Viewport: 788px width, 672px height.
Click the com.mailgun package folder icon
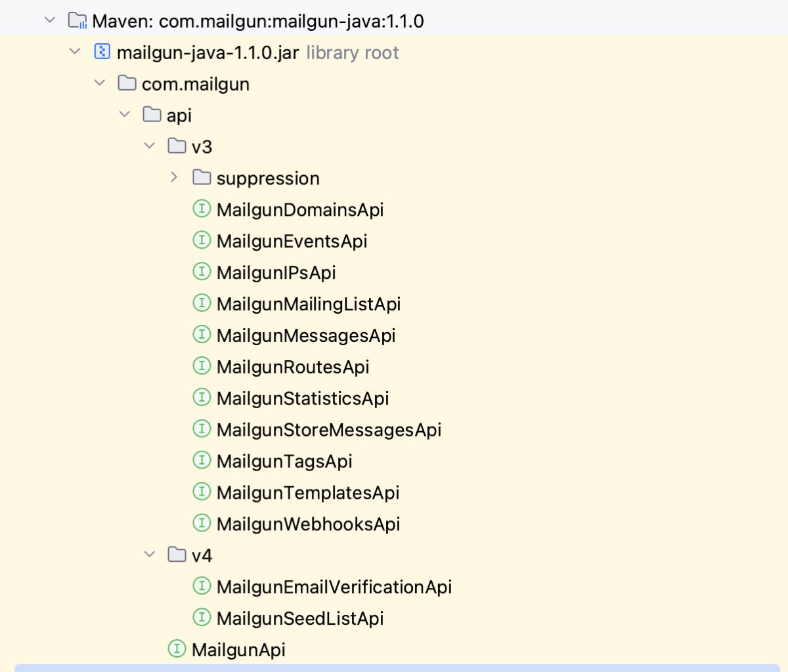pyautogui.click(x=127, y=83)
